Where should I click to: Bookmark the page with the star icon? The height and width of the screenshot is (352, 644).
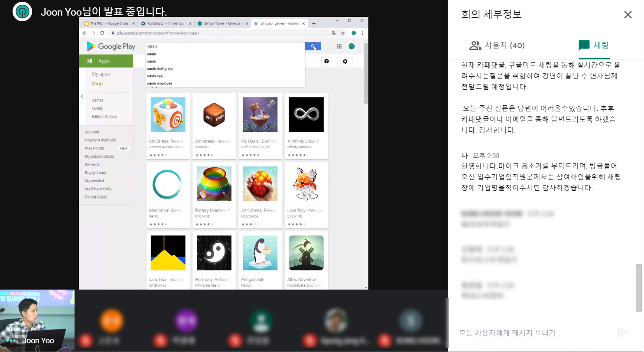point(342,33)
